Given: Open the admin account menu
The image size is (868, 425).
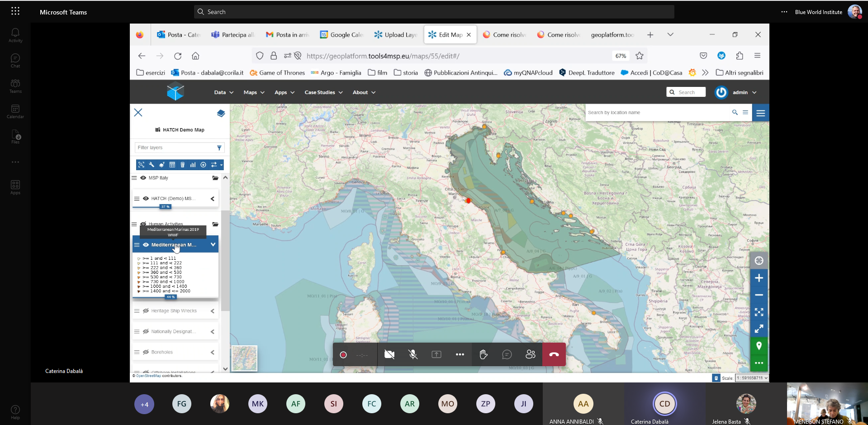Looking at the screenshot, I should [744, 92].
